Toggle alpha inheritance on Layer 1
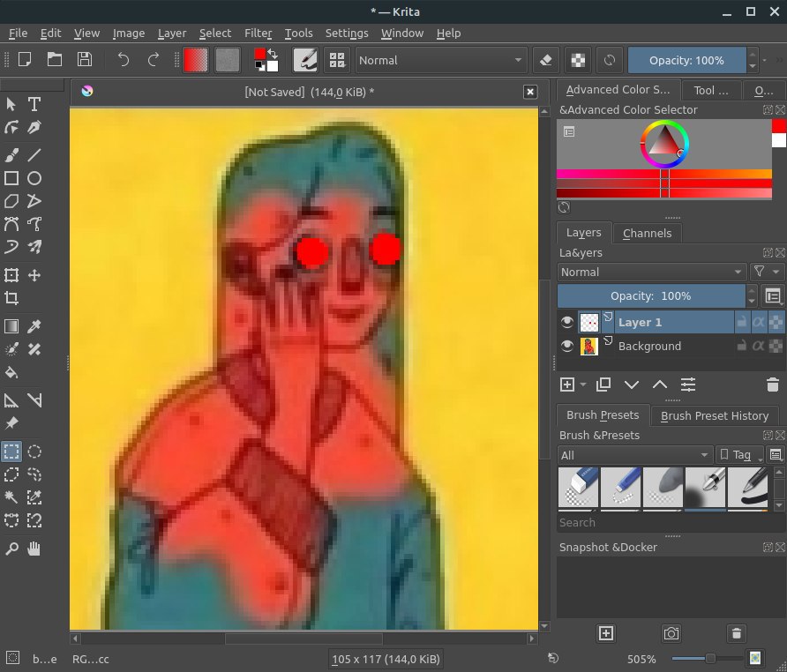This screenshot has height=672, width=787. 759,322
